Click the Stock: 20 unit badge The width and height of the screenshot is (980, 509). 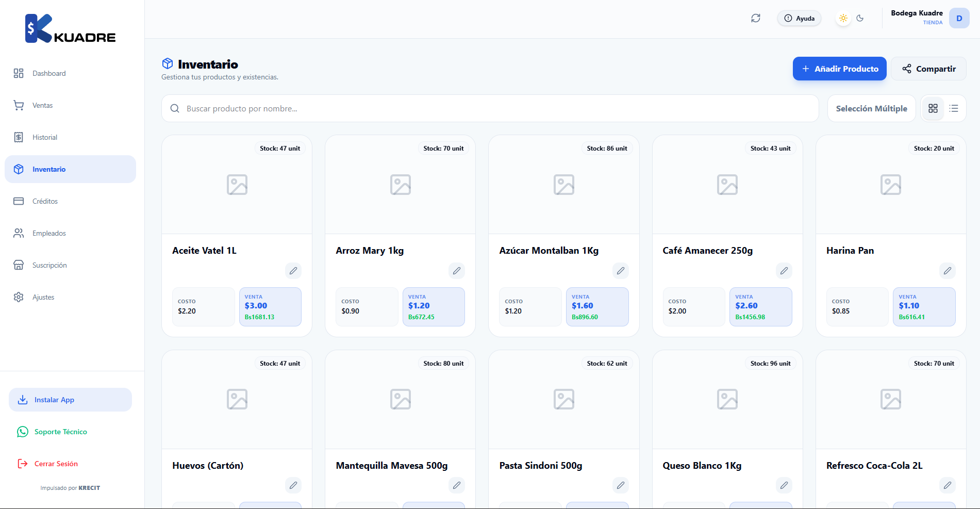(934, 149)
